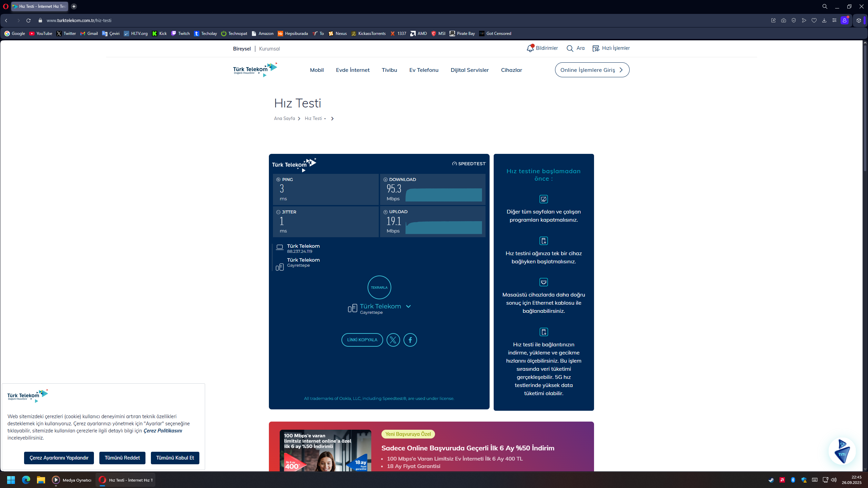The width and height of the screenshot is (868, 488).
Task: Open the Ev Telefonu menu
Action: (424, 70)
